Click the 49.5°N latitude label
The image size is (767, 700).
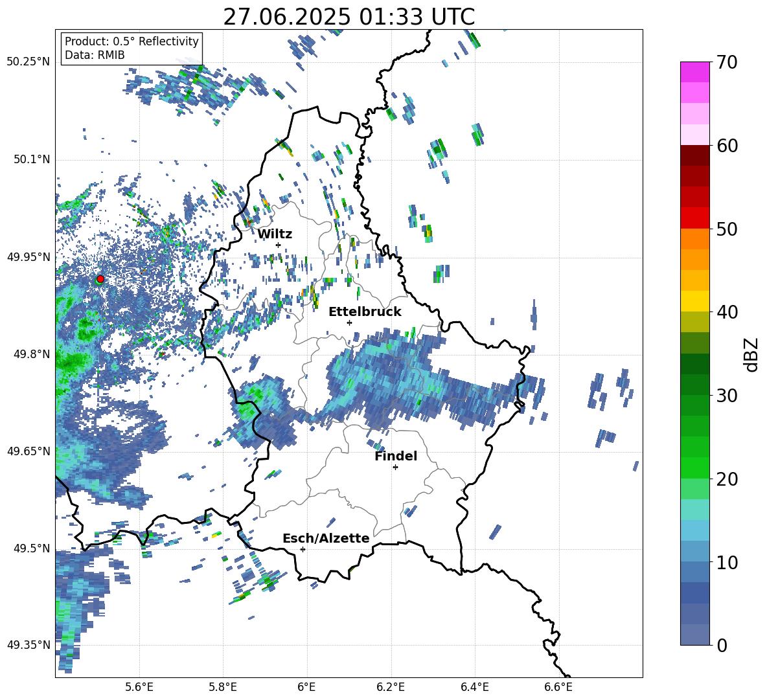point(31,548)
